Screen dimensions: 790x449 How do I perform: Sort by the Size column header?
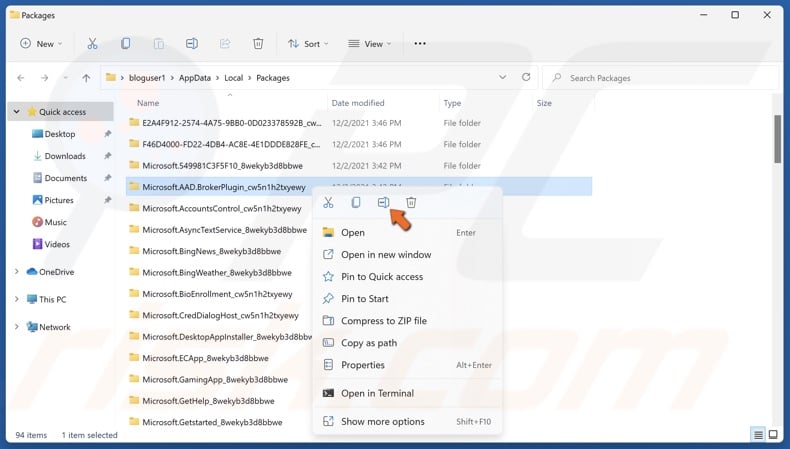[544, 103]
